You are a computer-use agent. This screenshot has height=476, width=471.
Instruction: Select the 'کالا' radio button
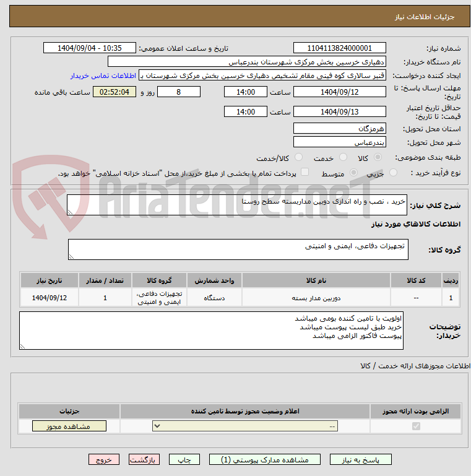pos(378,157)
